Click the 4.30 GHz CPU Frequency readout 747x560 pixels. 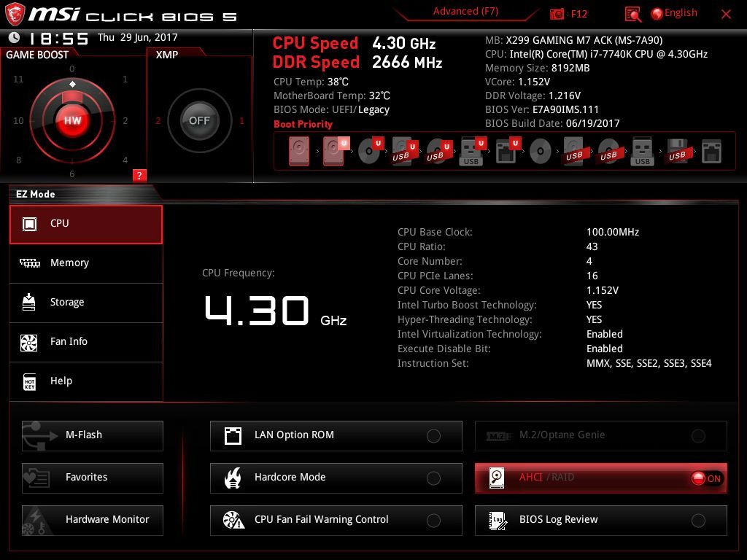pos(275,311)
